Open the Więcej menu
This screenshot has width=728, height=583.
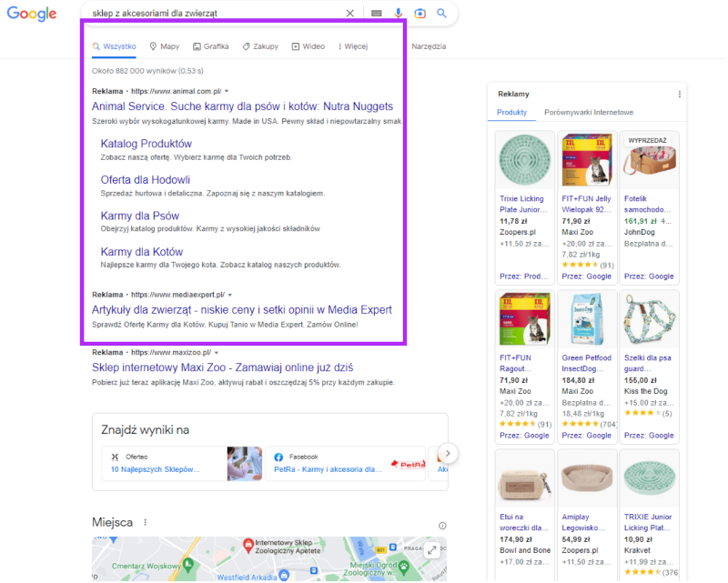coord(353,46)
